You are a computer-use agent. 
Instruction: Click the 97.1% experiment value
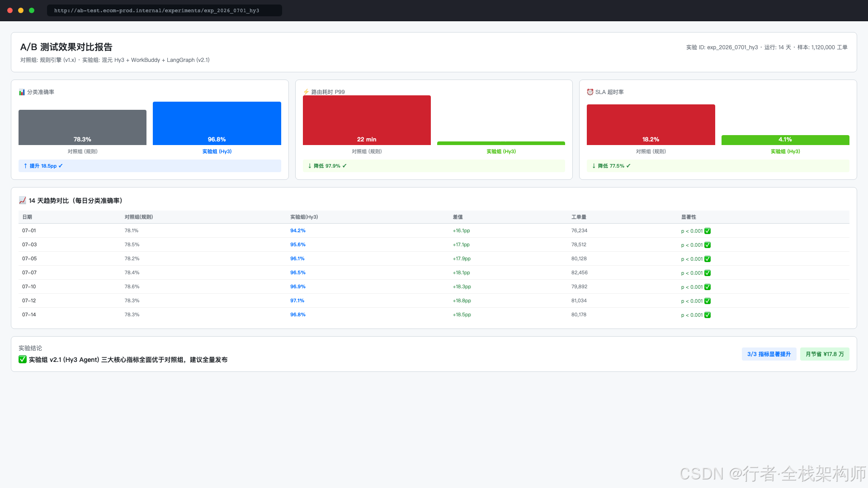point(297,300)
